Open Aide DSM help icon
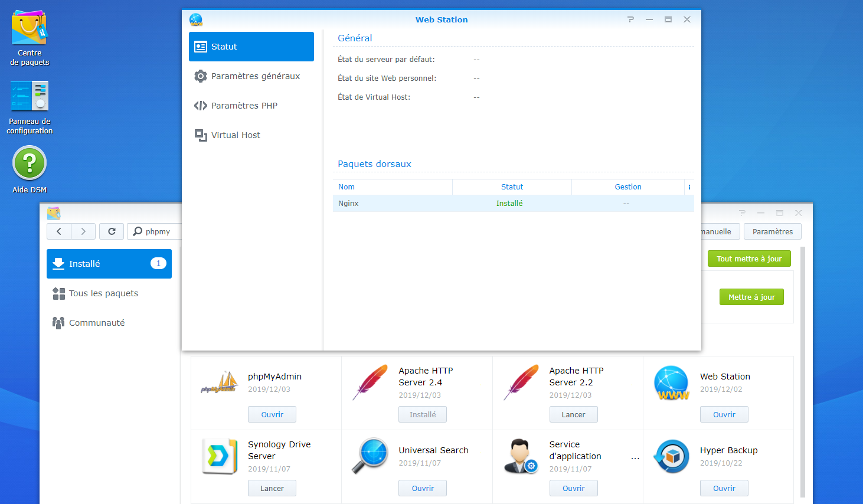This screenshot has width=863, height=504. pyautogui.click(x=30, y=170)
